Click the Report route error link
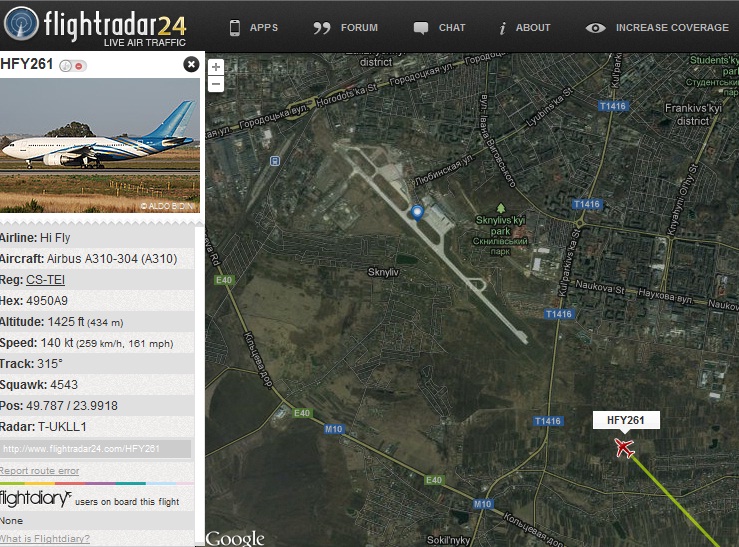Image resolution: width=739 pixels, height=547 pixels. tap(40, 470)
